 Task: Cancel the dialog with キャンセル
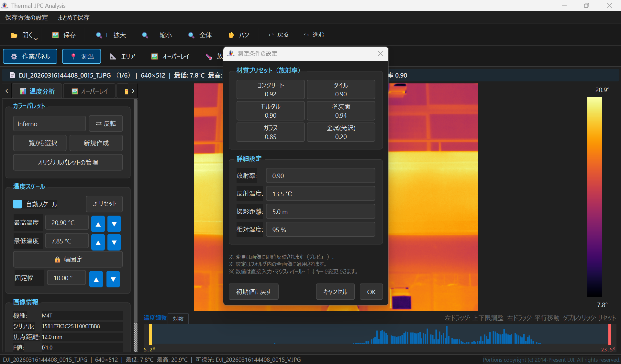pos(335,292)
